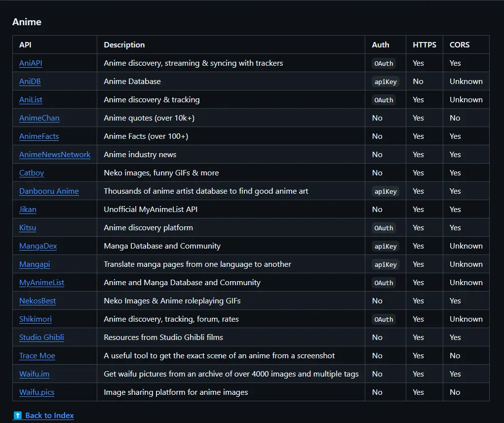The width and height of the screenshot is (504, 423).
Task: Click the OAuth badge in AniAPI row
Action: click(384, 63)
